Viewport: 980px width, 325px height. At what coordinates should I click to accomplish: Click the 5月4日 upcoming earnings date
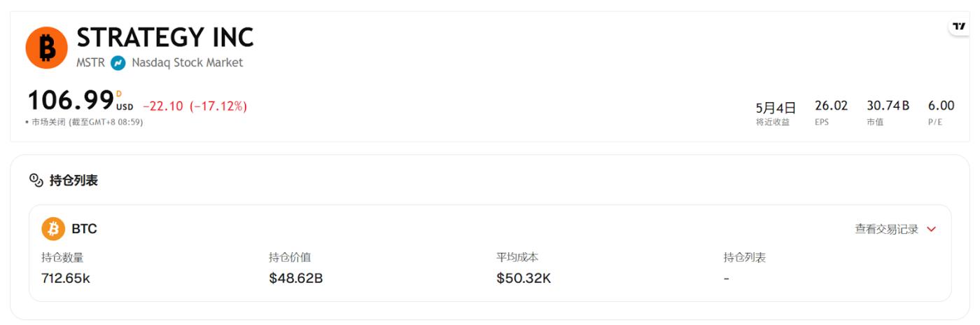click(776, 108)
